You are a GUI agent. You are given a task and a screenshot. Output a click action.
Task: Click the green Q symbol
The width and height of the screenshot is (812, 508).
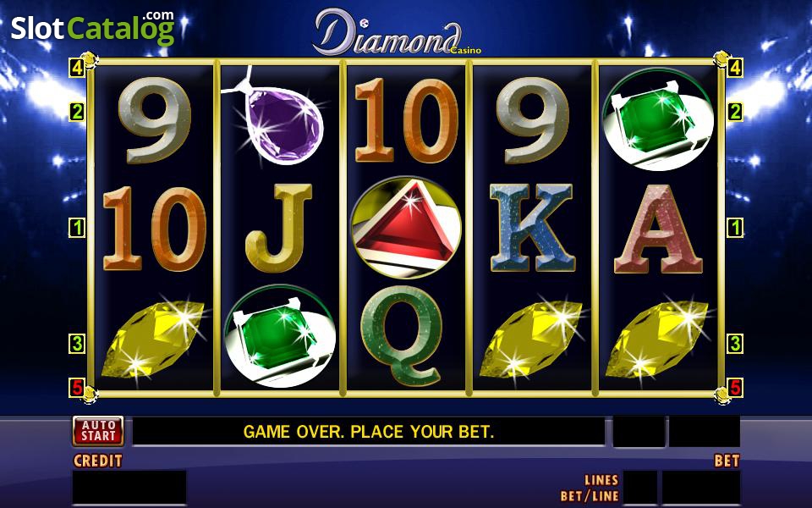coord(403,335)
